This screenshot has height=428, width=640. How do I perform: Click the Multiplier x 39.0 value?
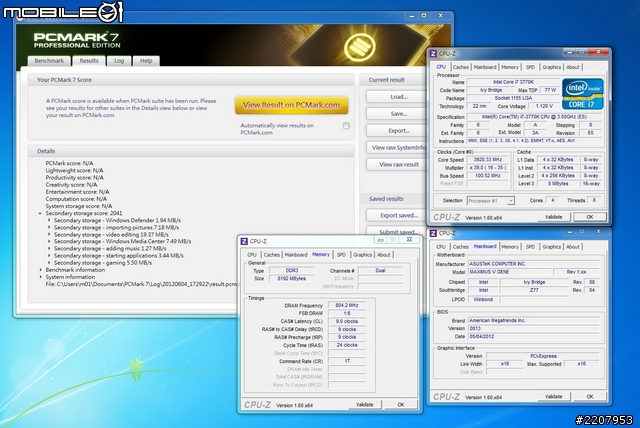tap(487, 168)
